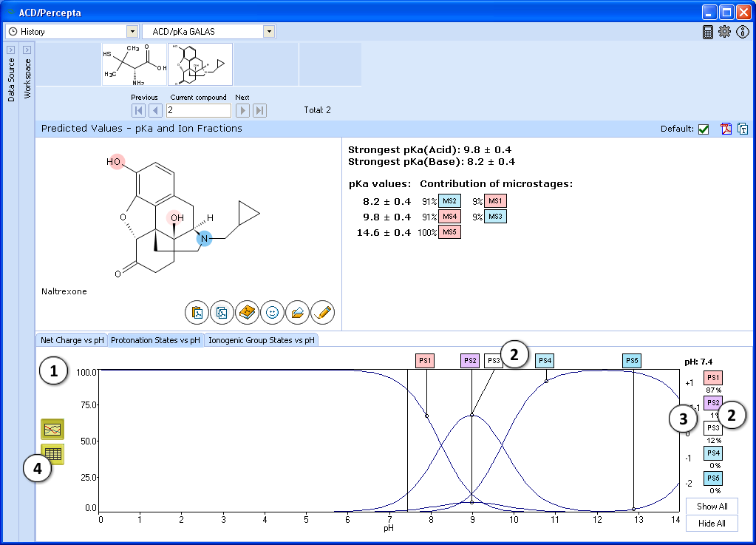Toggle PS3 in the right legend
The width and height of the screenshot is (756, 545).
tap(713, 428)
